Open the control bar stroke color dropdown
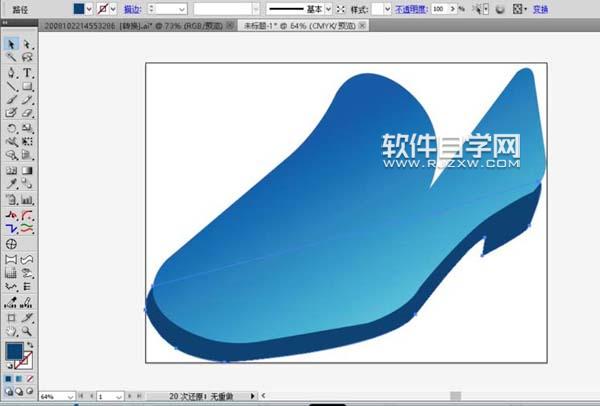 click(113, 9)
